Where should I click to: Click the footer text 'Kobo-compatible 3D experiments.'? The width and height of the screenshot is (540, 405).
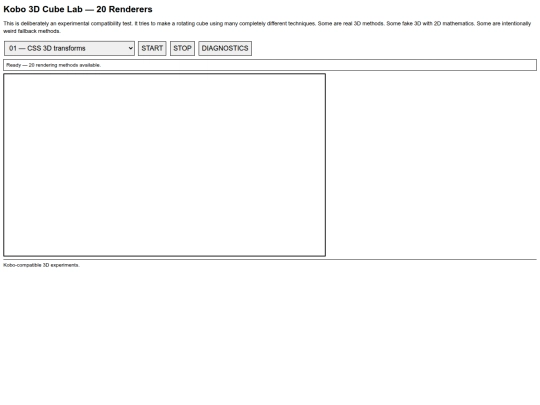coord(41,265)
